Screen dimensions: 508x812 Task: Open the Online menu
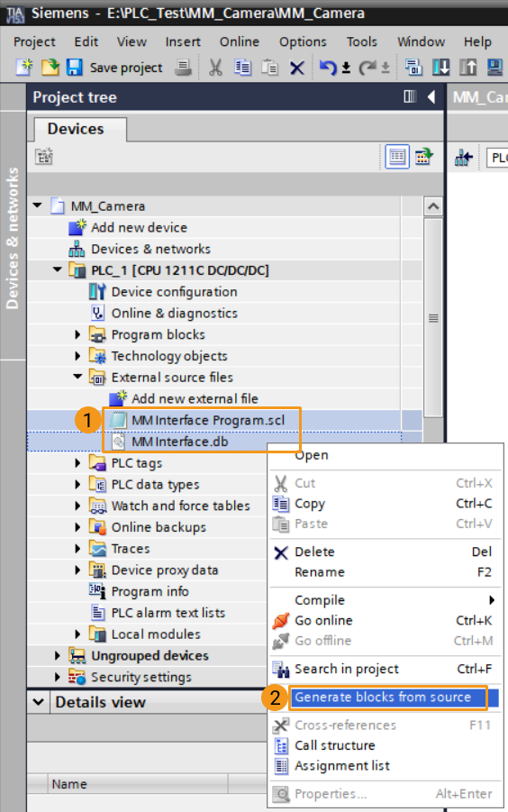click(x=240, y=41)
